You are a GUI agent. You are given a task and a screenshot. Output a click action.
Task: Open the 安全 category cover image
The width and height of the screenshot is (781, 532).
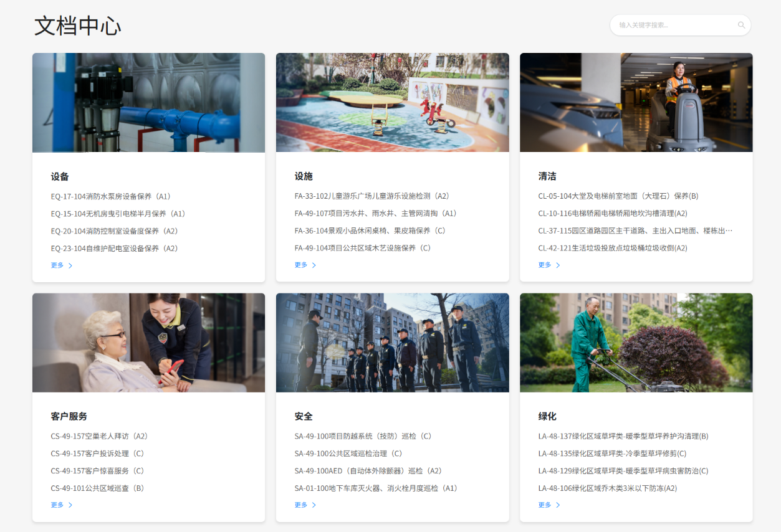coord(392,343)
